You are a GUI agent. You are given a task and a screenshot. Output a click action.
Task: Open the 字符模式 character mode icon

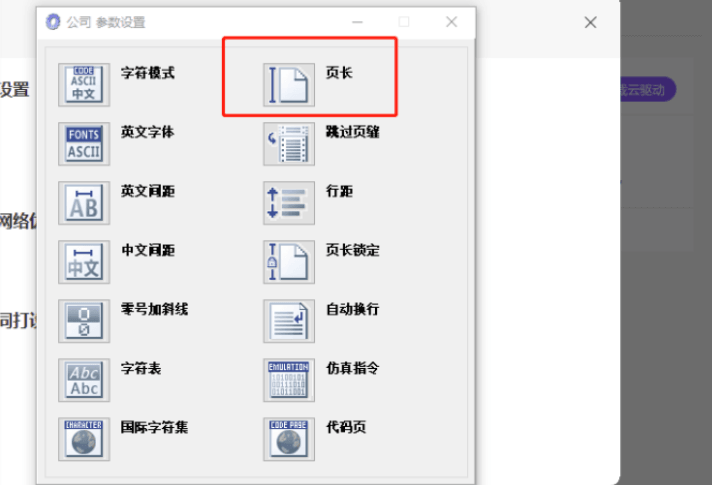coord(84,85)
